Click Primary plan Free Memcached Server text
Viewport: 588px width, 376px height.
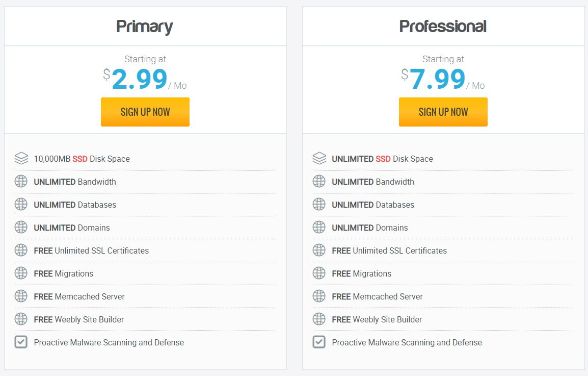(x=79, y=296)
